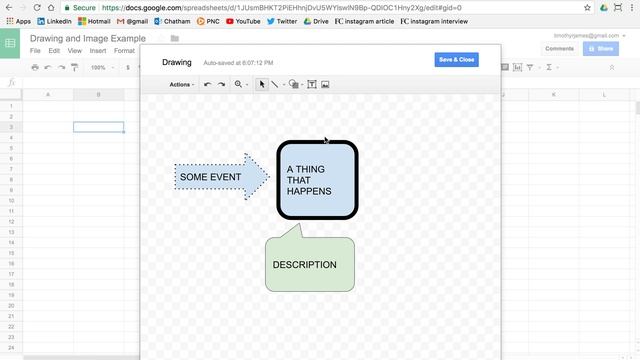This screenshot has height=360, width=640.
Task: Expand the Line tool dropdown arrow
Action: coord(284,85)
